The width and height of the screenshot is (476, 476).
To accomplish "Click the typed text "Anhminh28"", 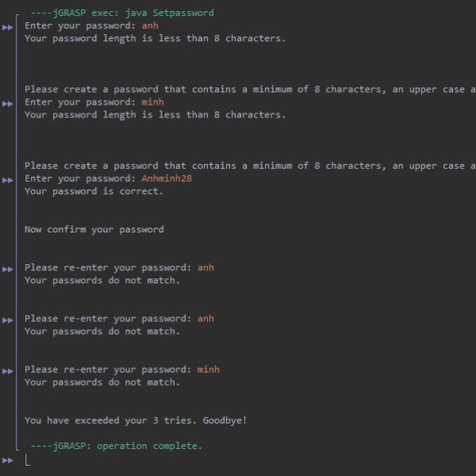I will coord(167,178).
